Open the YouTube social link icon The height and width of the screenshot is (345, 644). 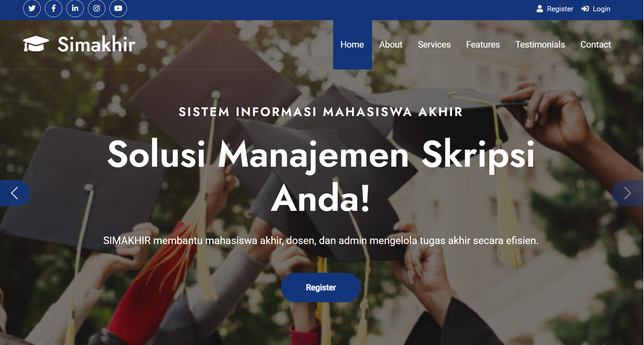coord(118,9)
